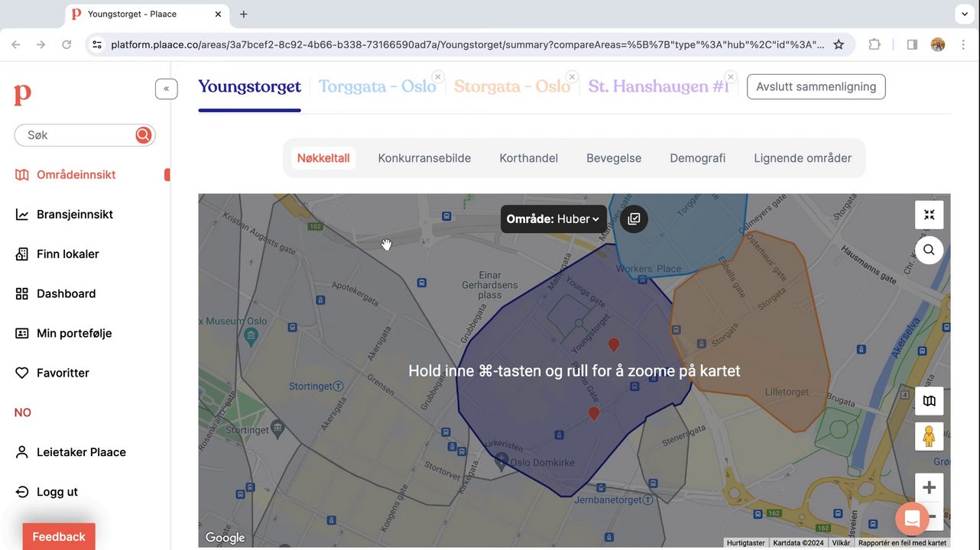This screenshot has width=980, height=550.
Task: Open the Feedback button
Action: [59, 536]
